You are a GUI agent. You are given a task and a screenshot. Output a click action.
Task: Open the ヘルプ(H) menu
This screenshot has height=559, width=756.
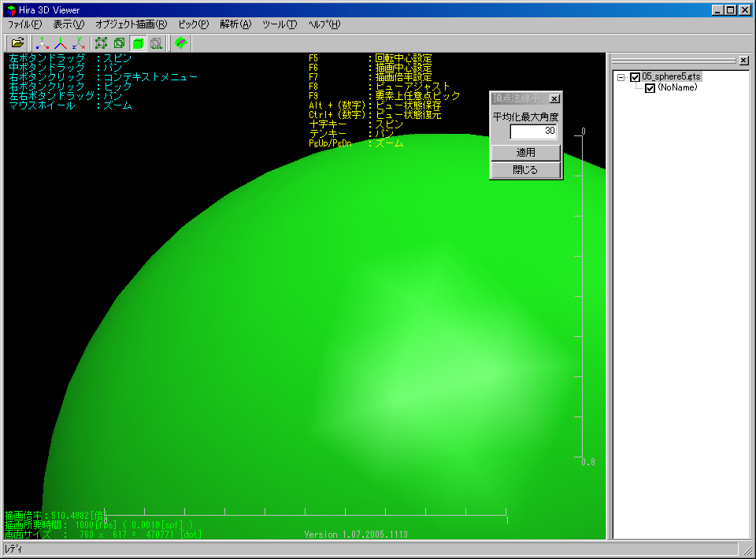(324, 24)
